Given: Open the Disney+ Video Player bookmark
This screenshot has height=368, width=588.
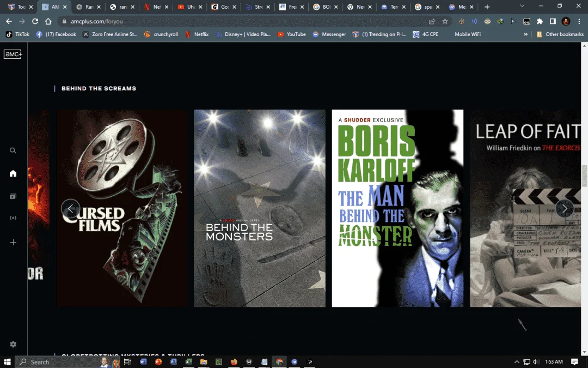Looking at the screenshot, I should click(x=243, y=34).
